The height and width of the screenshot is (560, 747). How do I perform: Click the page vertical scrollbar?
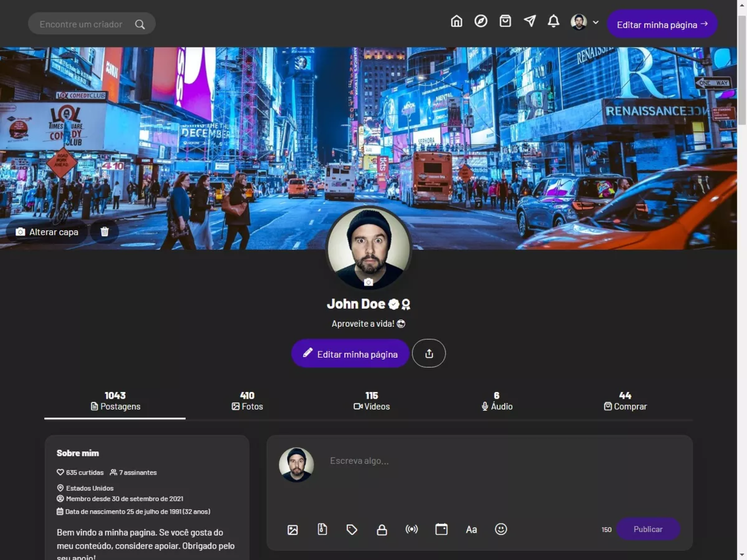click(742, 70)
